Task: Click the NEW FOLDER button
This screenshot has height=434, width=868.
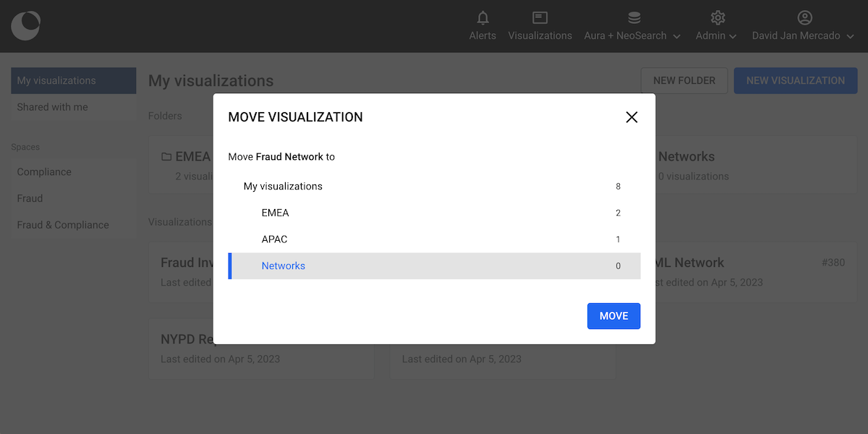Action: pos(684,80)
